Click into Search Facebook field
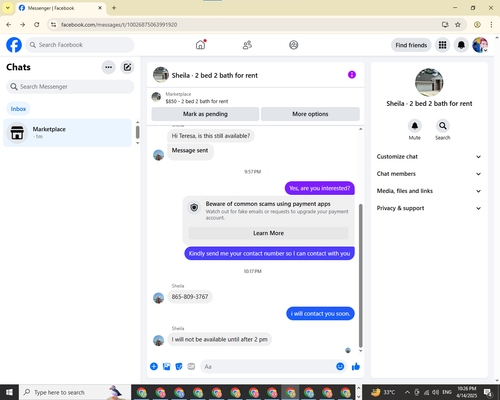 point(80,45)
